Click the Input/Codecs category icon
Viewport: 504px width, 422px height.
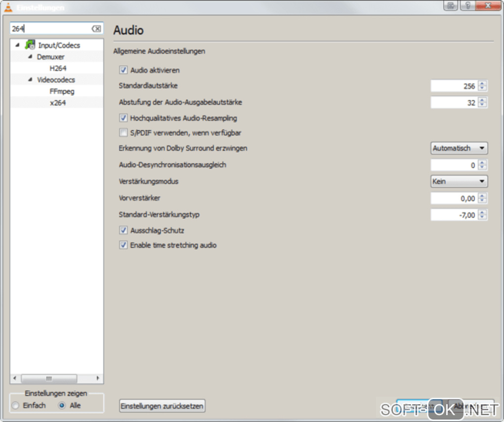30,44
